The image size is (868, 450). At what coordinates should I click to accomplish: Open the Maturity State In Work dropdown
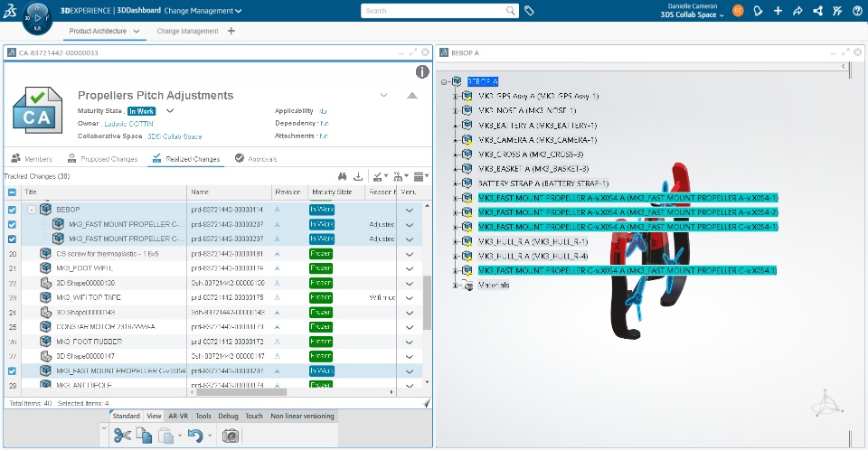(170, 111)
